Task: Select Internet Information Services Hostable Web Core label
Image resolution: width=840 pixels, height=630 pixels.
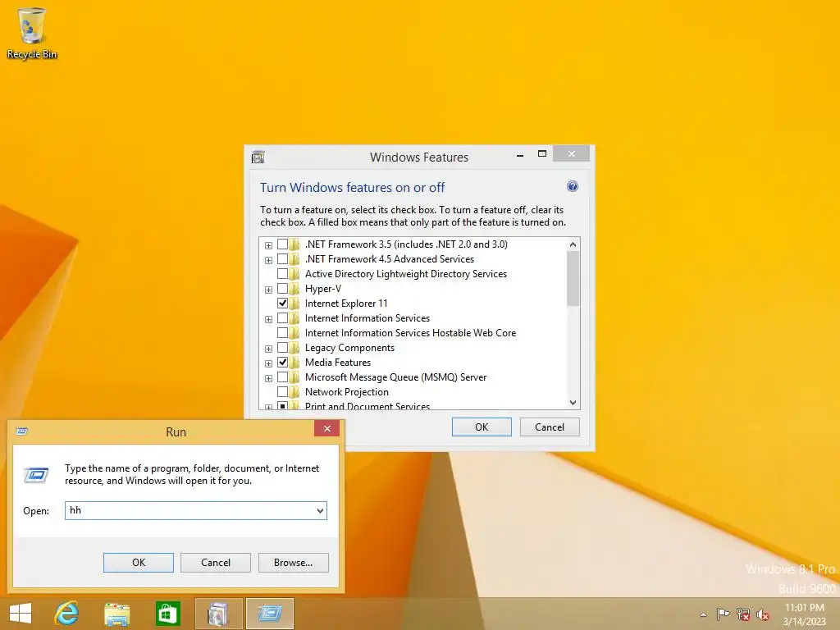Action: 410,333
